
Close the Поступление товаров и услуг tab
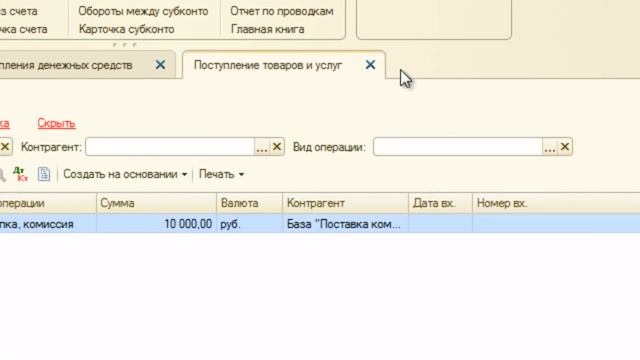(x=370, y=65)
